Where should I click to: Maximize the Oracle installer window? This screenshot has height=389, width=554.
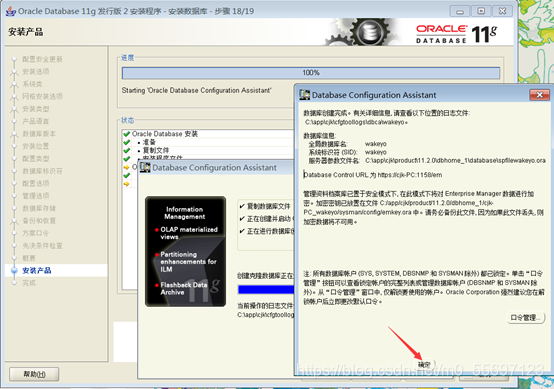481,11
